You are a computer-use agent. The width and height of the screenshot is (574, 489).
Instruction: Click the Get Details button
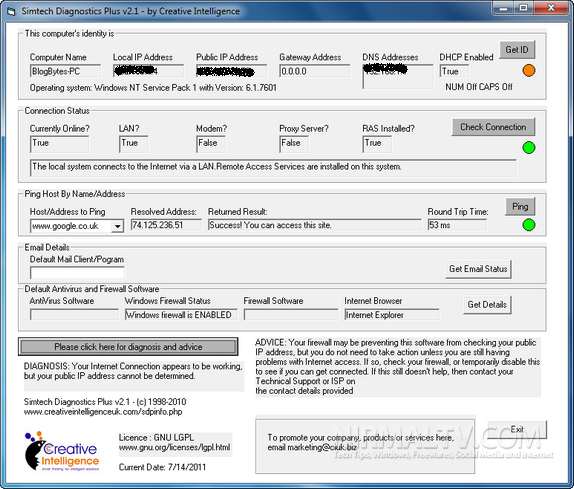point(487,305)
